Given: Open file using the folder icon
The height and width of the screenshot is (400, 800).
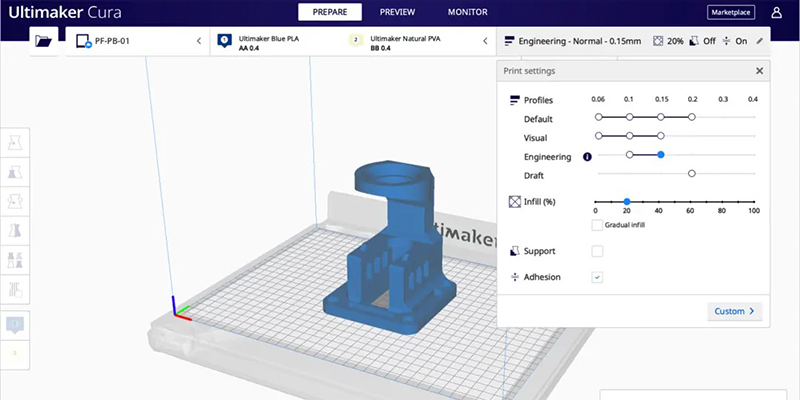Looking at the screenshot, I should click(43, 41).
